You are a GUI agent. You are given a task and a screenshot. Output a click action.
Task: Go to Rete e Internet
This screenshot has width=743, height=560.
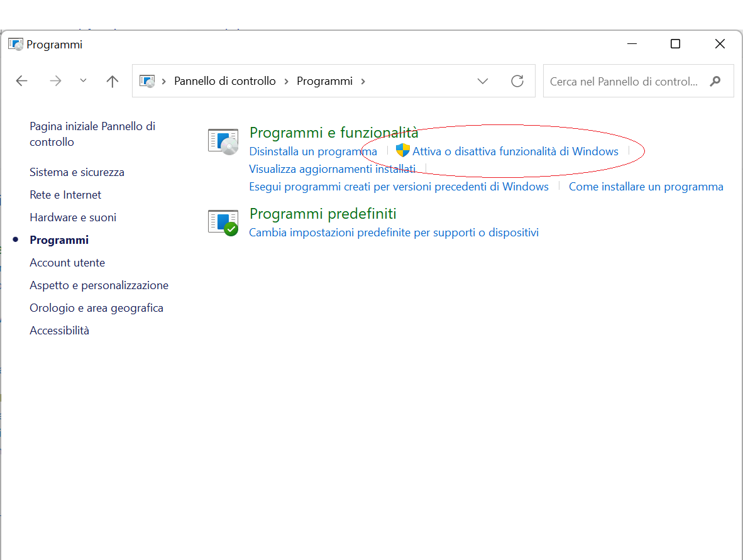coord(65,195)
